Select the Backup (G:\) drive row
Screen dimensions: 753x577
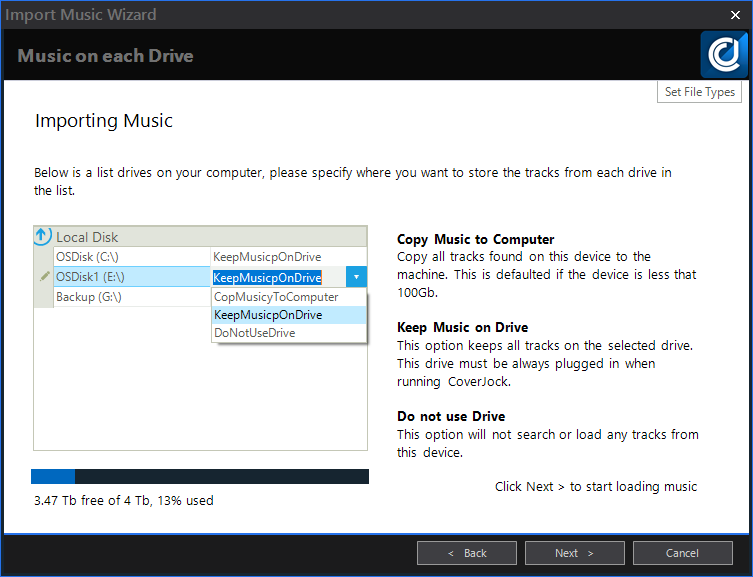pos(91,297)
